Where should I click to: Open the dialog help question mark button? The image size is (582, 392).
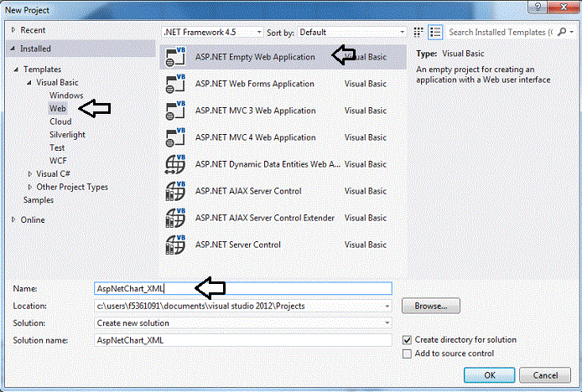[538, 7]
